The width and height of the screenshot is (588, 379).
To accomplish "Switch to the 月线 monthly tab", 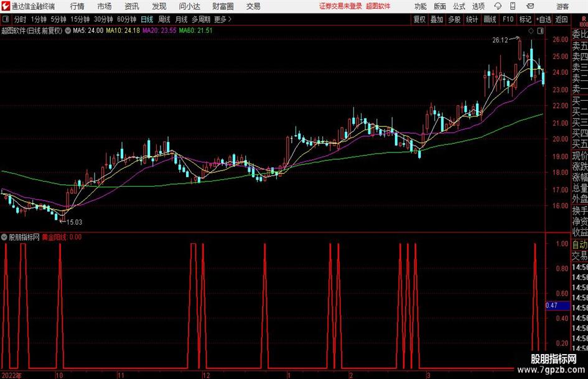I will point(182,19).
